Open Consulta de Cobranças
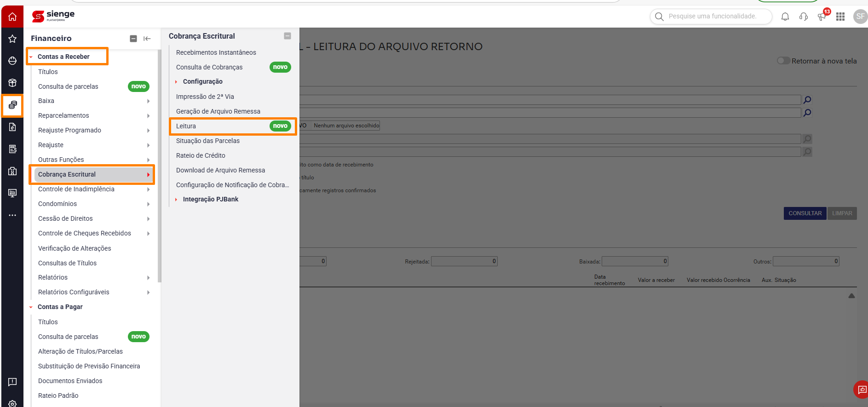 click(x=209, y=67)
